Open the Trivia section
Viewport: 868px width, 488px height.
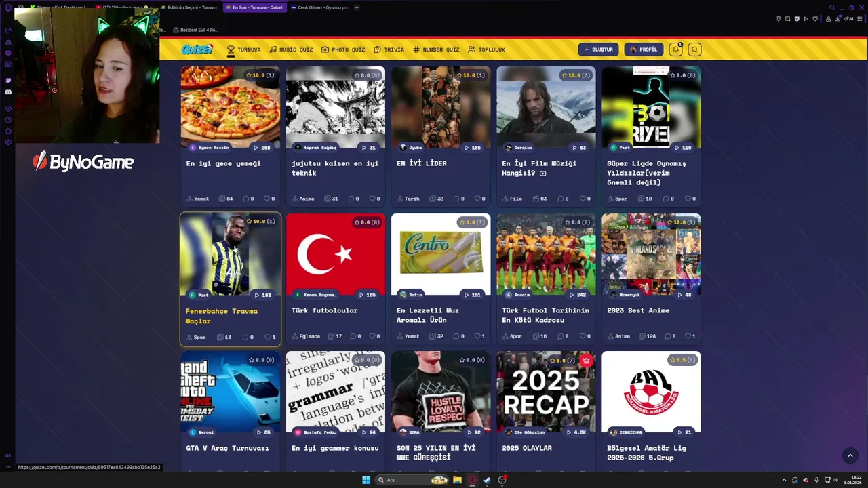pos(389,49)
